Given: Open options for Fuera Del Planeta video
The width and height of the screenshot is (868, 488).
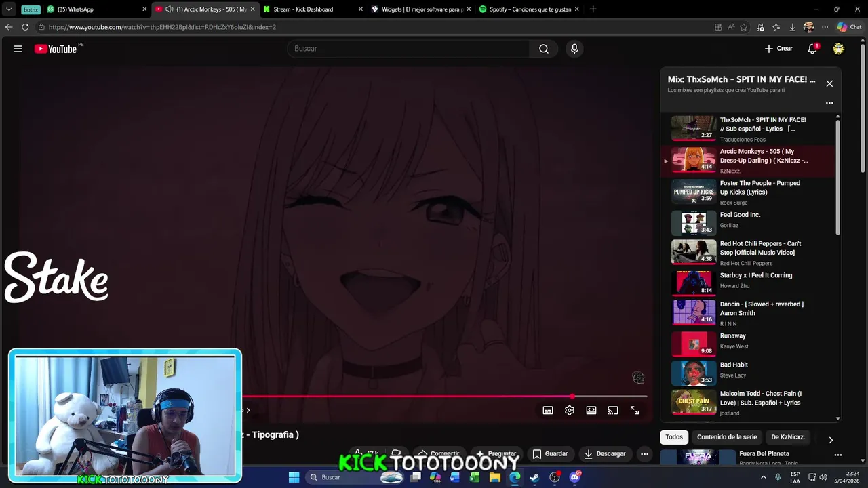Looking at the screenshot, I should 838,455.
